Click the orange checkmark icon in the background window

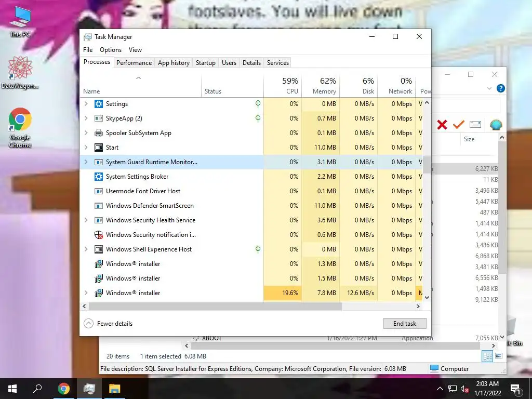pos(458,125)
